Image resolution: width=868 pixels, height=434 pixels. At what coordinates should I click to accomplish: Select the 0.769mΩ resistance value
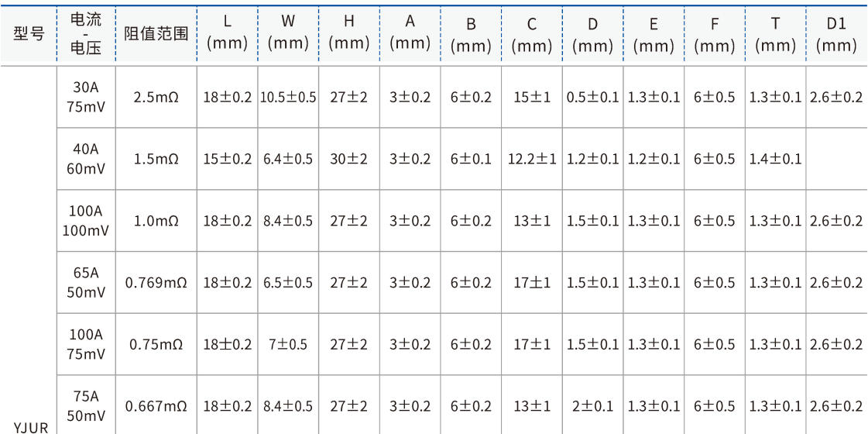tap(156, 283)
